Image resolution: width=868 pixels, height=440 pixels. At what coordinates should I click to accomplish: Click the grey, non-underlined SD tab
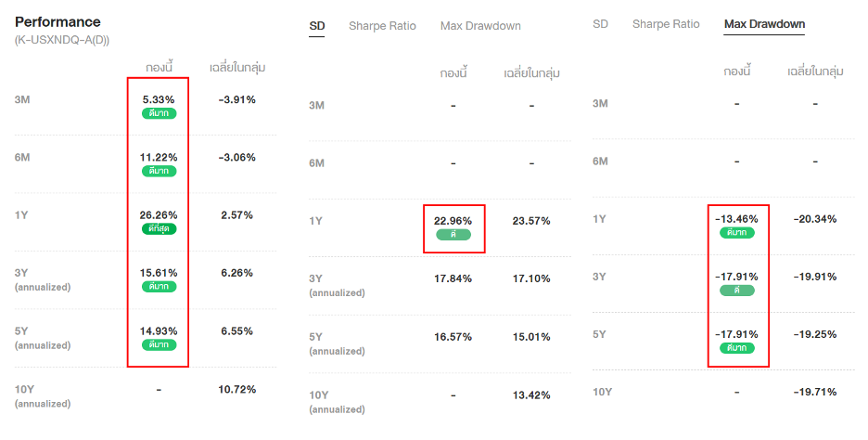tap(600, 24)
